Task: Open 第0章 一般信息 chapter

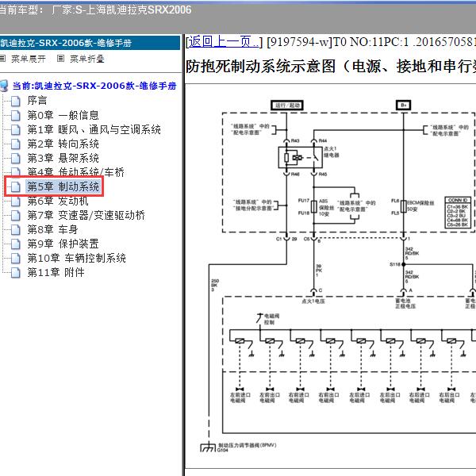Action: click(63, 115)
